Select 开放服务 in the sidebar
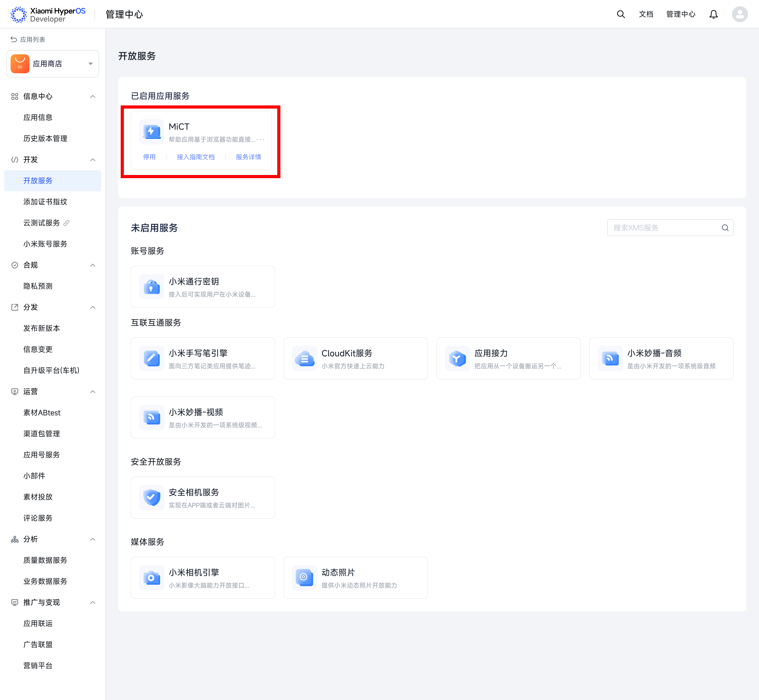This screenshot has height=700, width=759. point(53,181)
